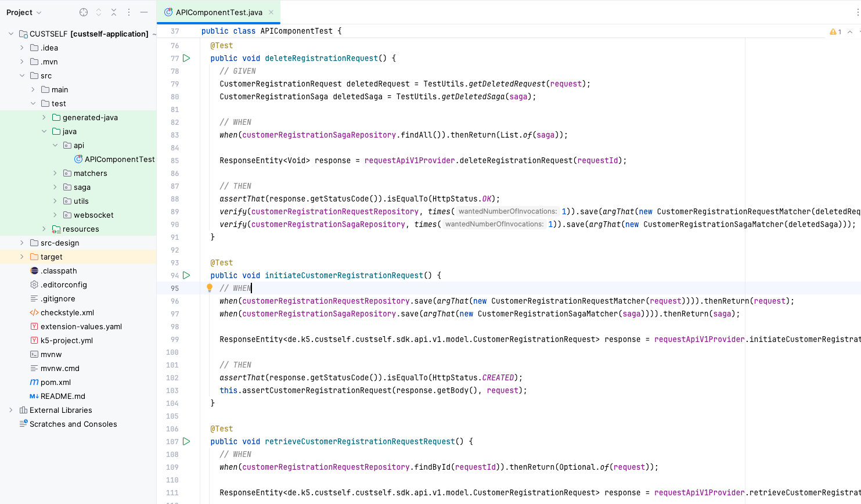Image resolution: width=861 pixels, height=504 pixels.
Task: Run the deleteRegistrationRequest test via gutter icon
Action: tap(186, 58)
